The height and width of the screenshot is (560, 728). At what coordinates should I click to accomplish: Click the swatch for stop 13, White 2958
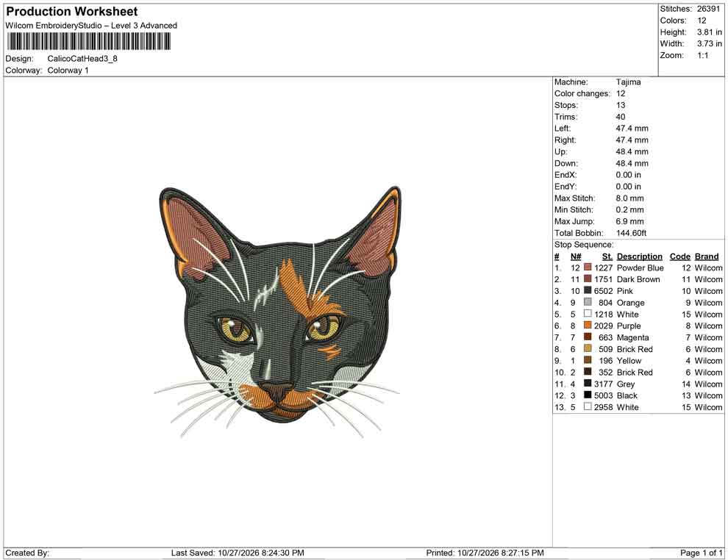coord(588,407)
